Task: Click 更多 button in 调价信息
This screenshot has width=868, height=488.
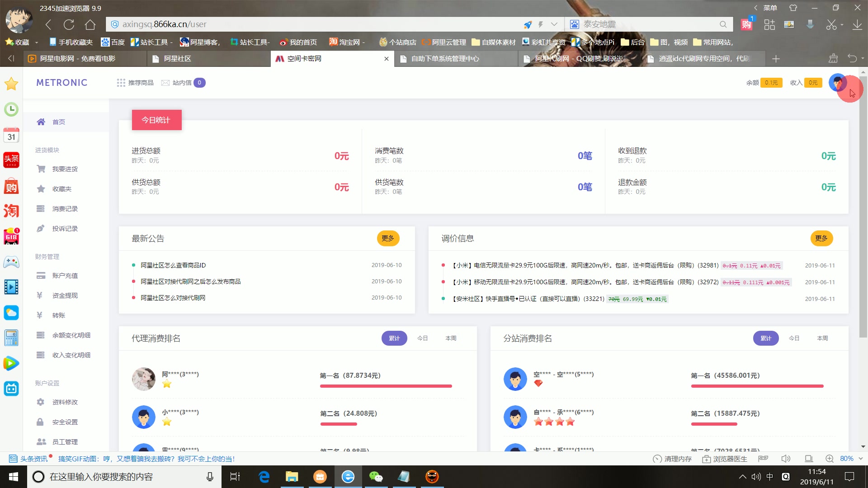Action: pyautogui.click(x=821, y=238)
